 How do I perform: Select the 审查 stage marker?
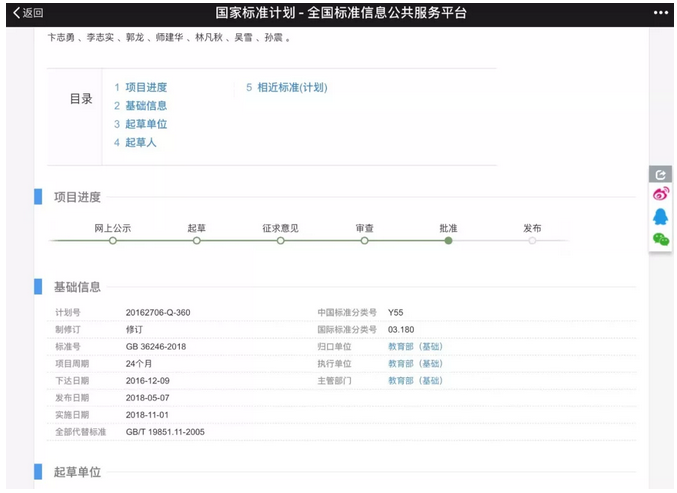[x=365, y=240]
